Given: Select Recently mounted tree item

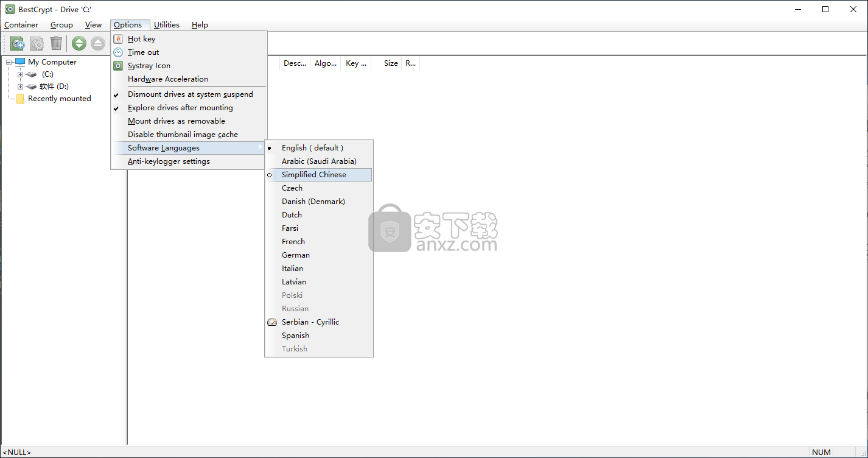Looking at the screenshot, I should pos(60,99).
